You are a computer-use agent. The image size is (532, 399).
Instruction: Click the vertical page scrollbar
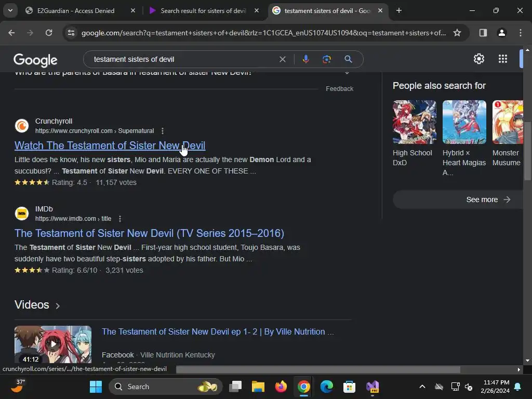tap(528, 152)
